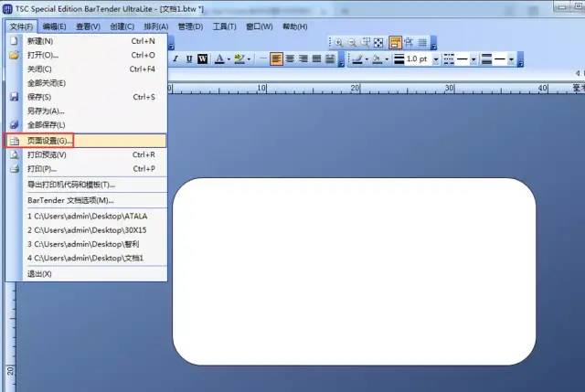Viewport: 585px width, 392px height.
Task: Open recent file 2 30X15
Action: (x=86, y=230)
